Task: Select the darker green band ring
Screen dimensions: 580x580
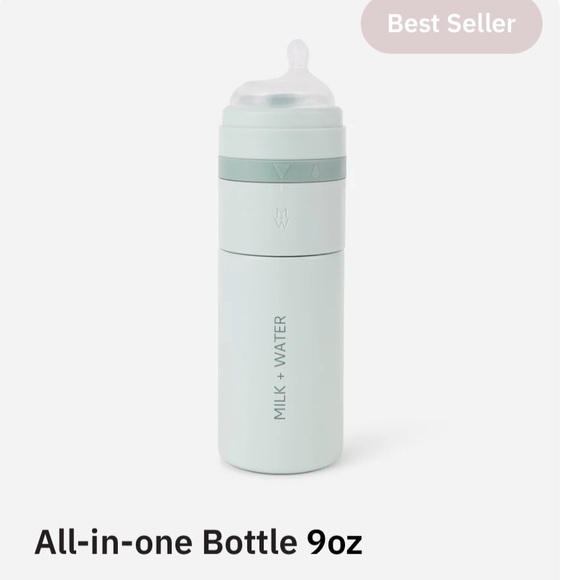Action: click(282, 169)
